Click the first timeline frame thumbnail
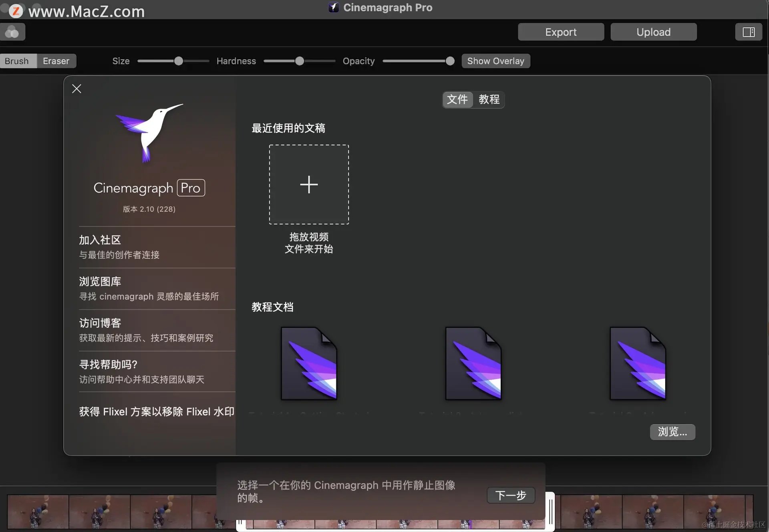 (x=38, y=512)
